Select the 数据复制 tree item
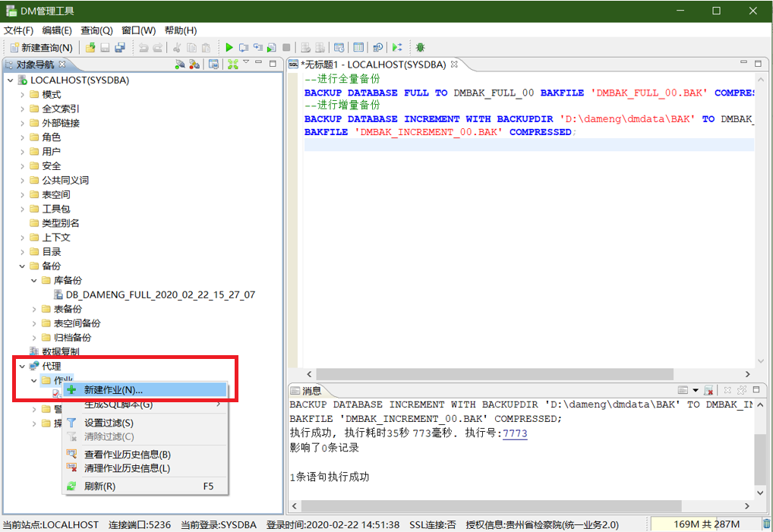The height and width of the screenshot is (532, 773). pyautogui.click(x=54, y=351)
